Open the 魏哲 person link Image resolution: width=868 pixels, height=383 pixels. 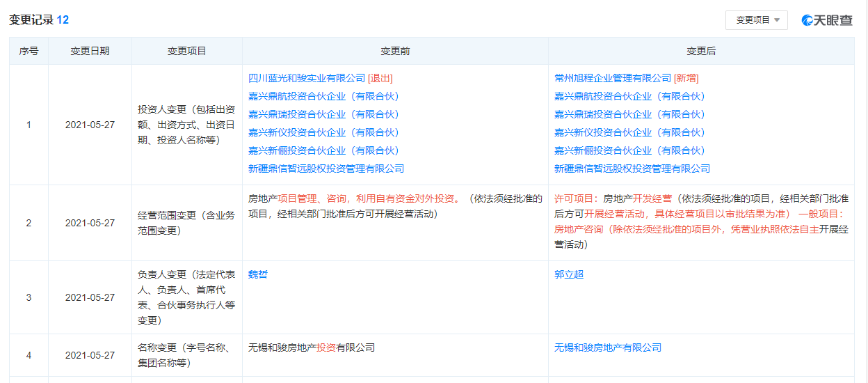258,274
